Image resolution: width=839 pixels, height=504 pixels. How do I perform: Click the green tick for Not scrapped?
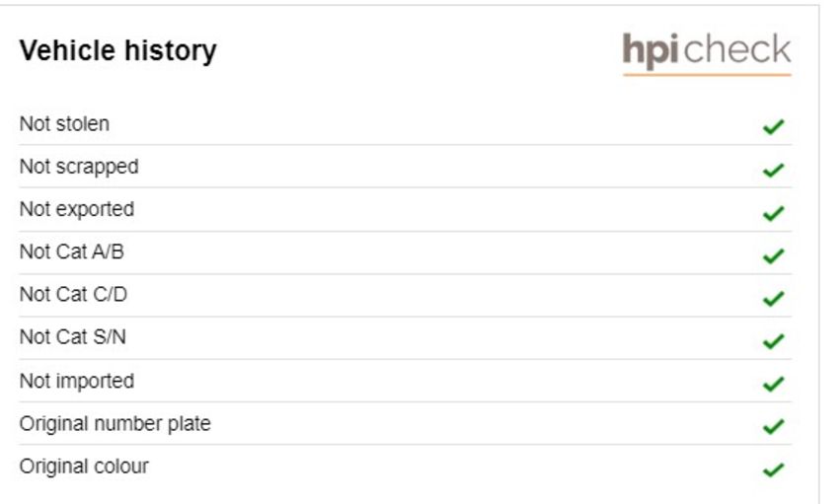coord(773,170)
